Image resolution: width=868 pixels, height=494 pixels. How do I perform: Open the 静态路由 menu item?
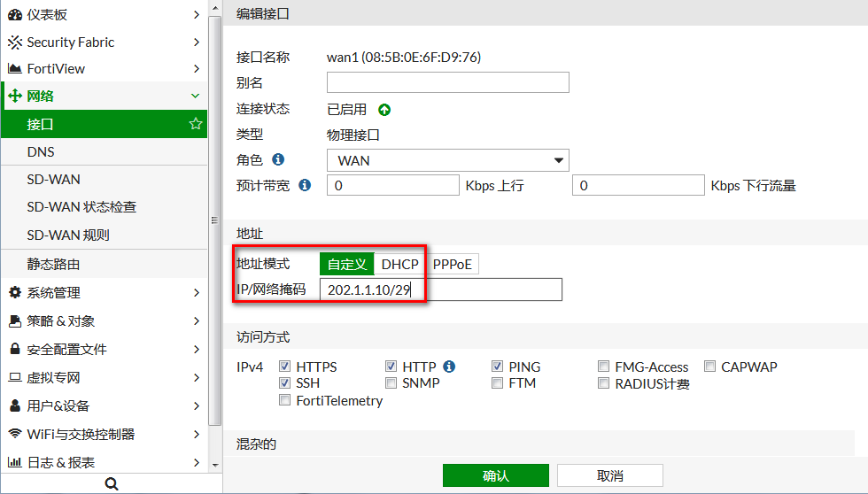coord(53,265)
